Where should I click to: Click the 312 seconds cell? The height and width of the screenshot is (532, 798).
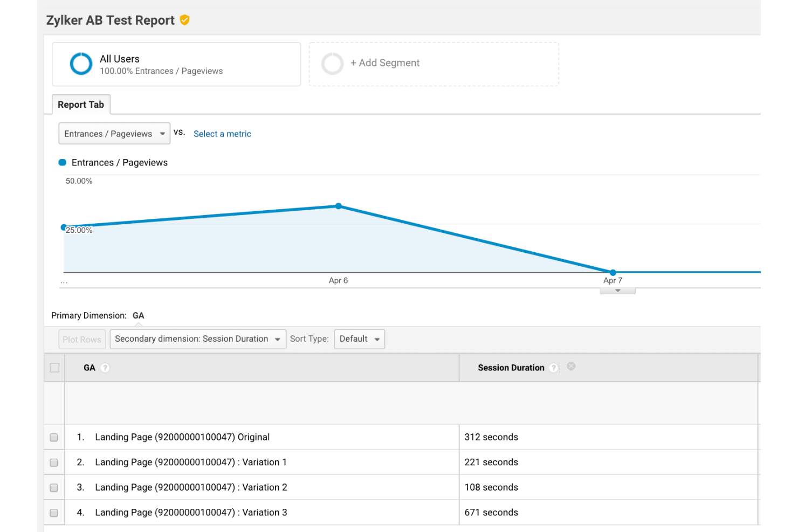(491, 437)
